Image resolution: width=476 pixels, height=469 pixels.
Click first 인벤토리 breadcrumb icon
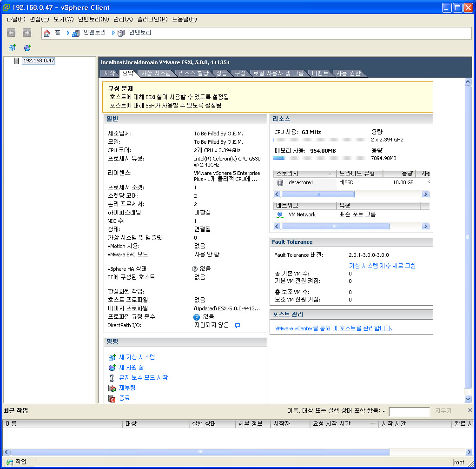[x=76, y=33]
